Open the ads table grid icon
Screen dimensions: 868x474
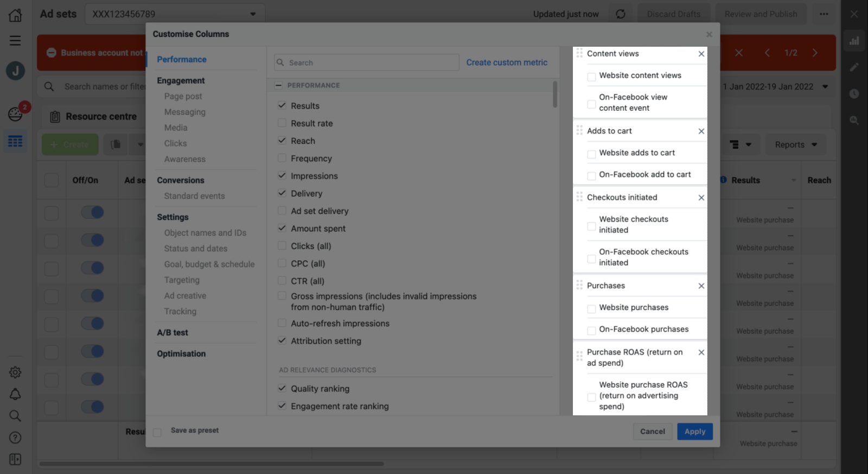15,142
